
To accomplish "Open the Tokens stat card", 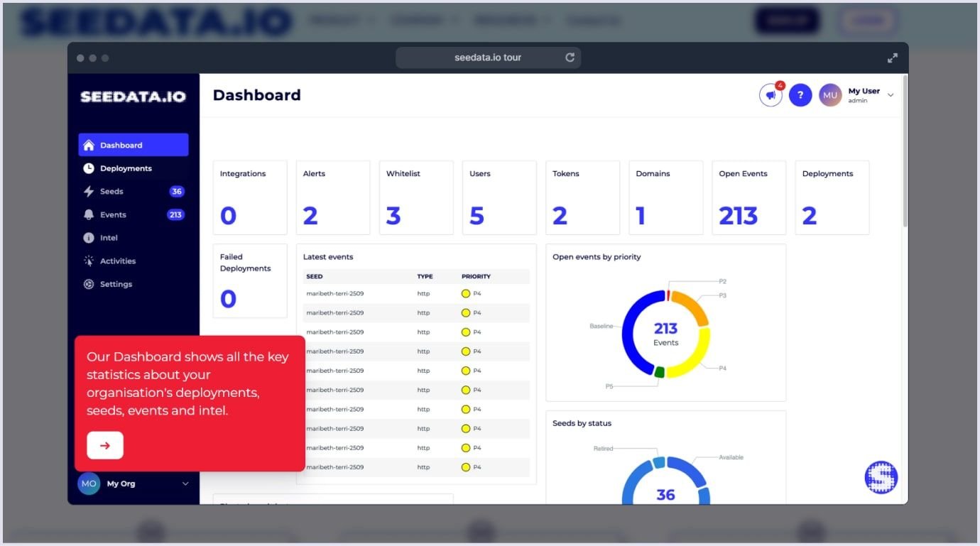I will coord(582,197).
